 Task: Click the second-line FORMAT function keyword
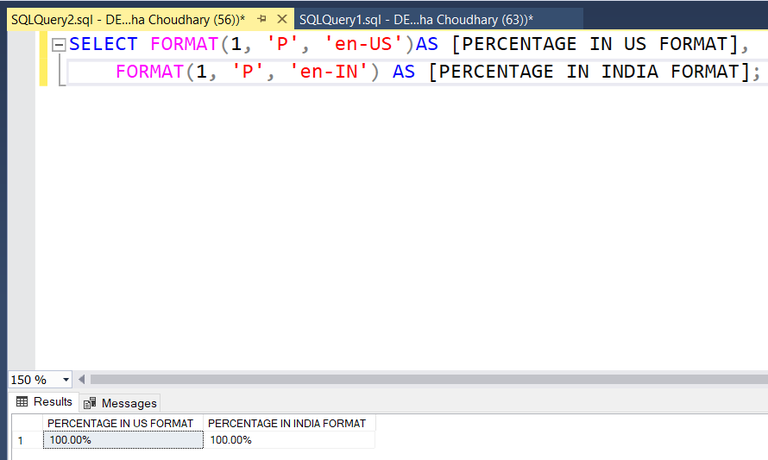pos(149,72)
